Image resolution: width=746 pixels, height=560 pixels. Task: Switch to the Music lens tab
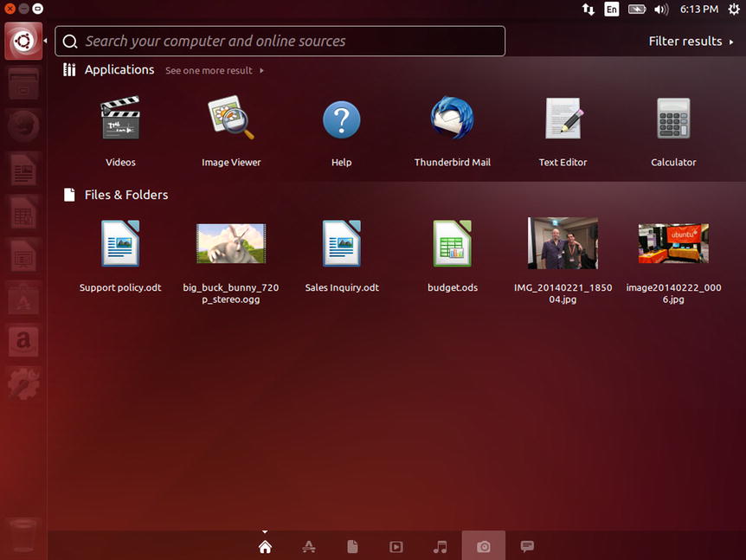pyautogui.click(x=441, y=546)
